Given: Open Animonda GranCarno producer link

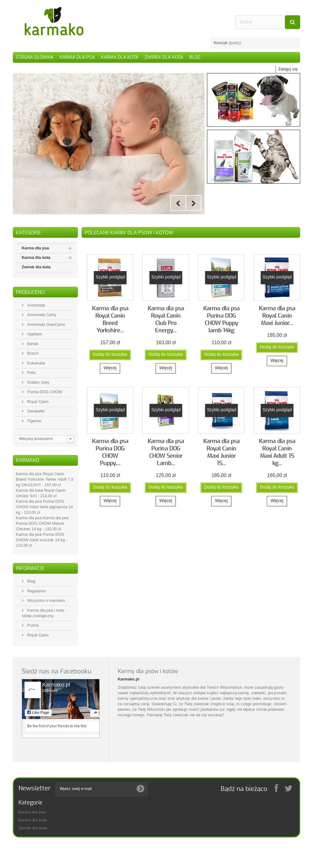Looking at the screenshot, I should [46, 325].
